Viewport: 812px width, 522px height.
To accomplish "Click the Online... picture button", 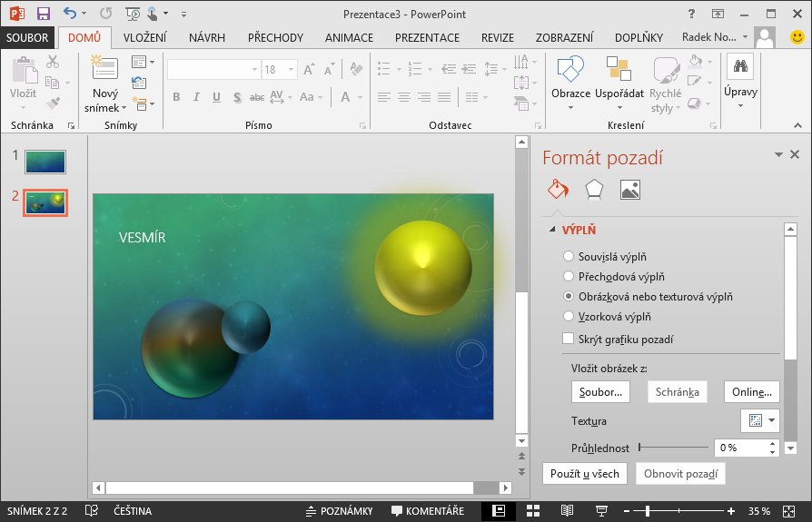I will pos(752,391).
